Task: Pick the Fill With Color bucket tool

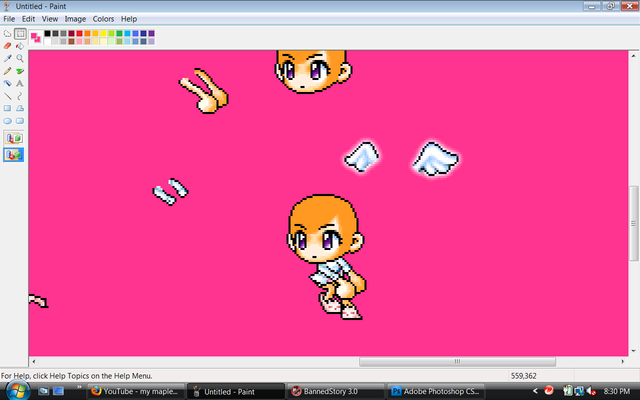Action: 20,46
